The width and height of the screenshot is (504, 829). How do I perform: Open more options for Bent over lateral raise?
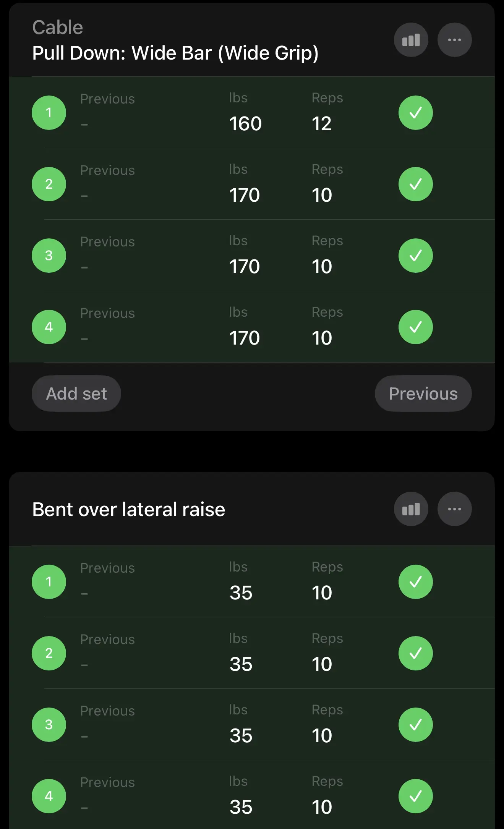[454, 509]
